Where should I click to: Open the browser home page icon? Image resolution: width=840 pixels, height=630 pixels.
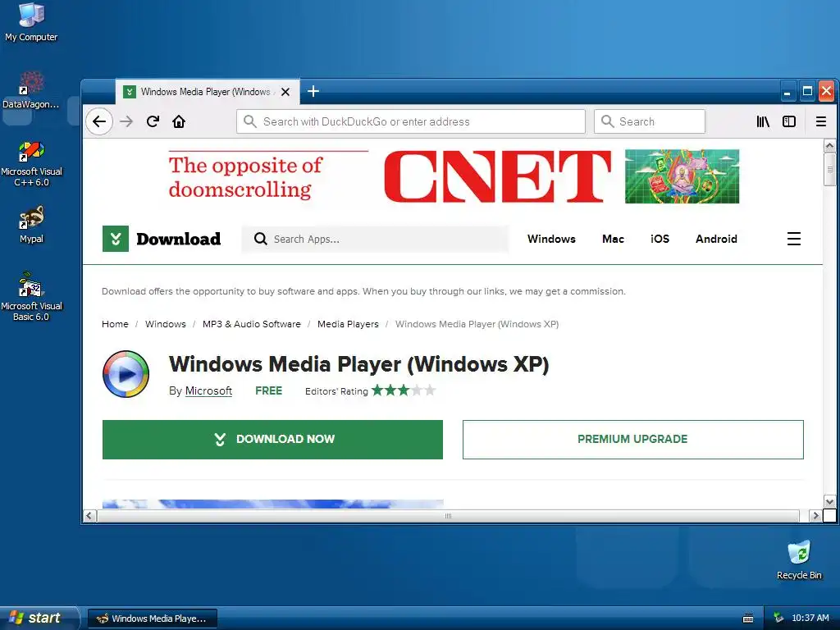(x=179, y=121)
